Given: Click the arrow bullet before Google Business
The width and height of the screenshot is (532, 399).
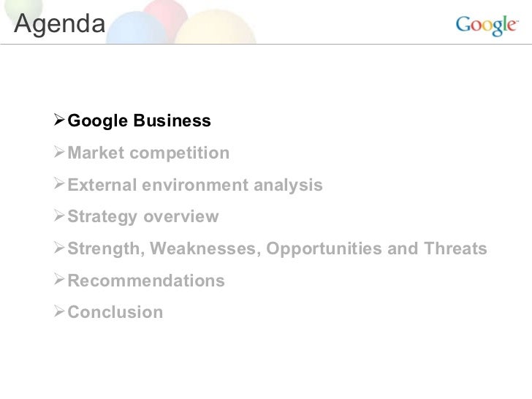Looking at the screenshot, I should point(59,120).
